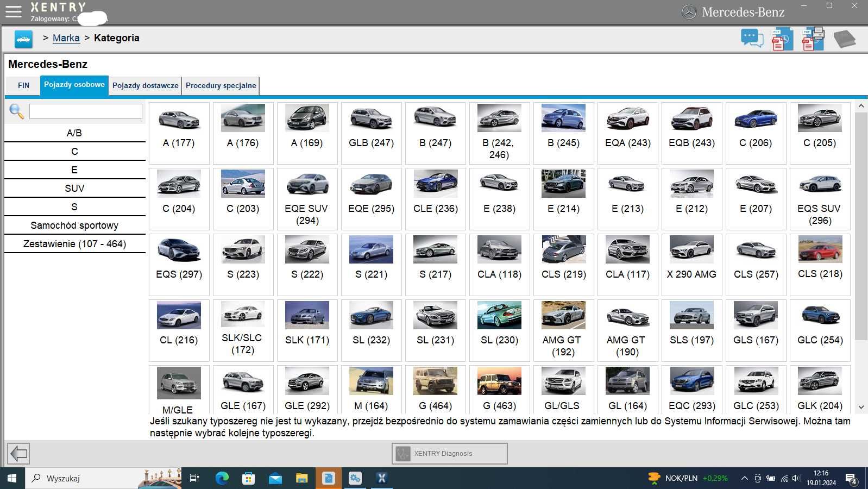The height and width of the screenshot is (489, 868).
Task: Pick the C (204) model
Action: coord(179,199)
